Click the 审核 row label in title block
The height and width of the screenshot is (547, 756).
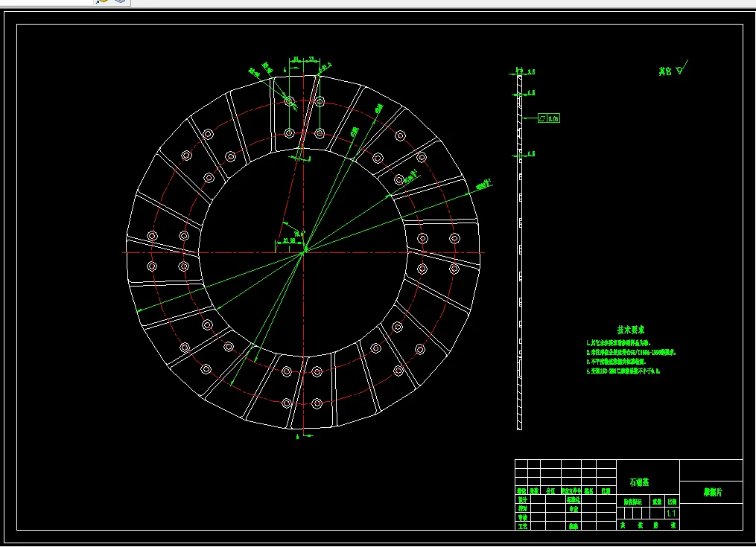tap(522, 517)
